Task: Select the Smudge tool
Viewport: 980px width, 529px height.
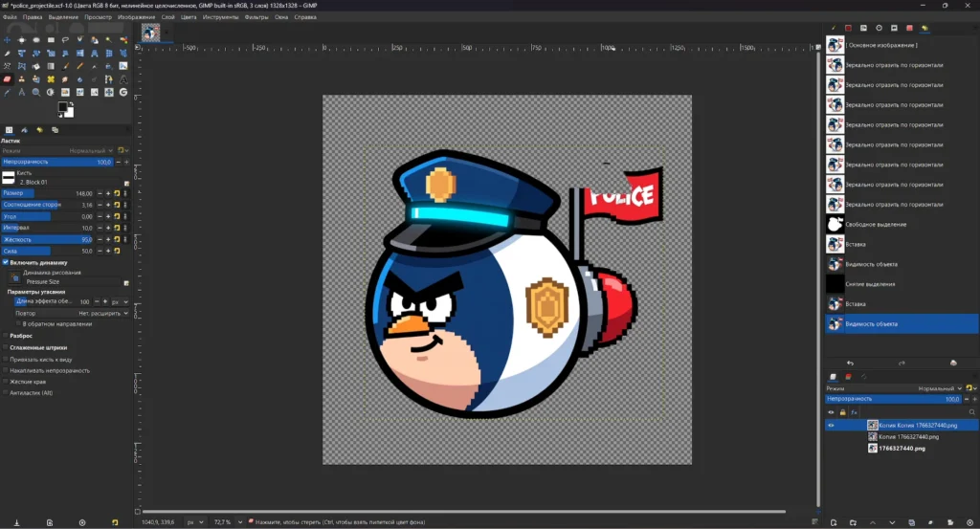Action: [x=65, y=79]
